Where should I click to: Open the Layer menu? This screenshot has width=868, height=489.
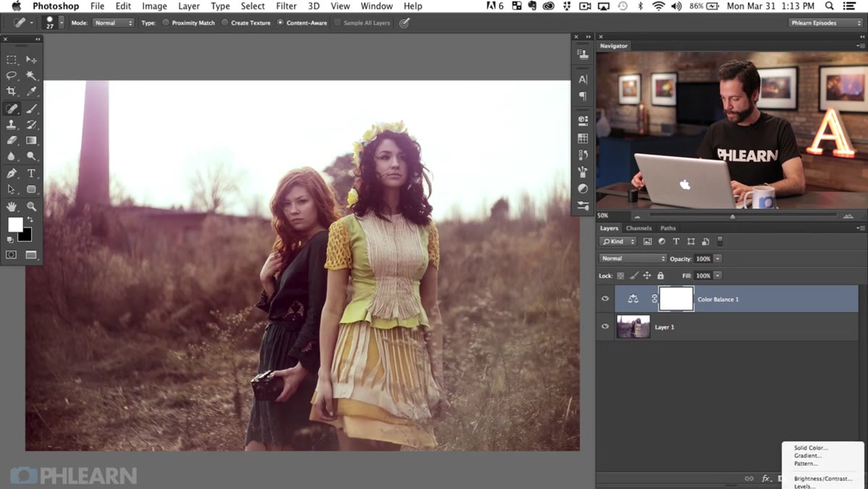click(x=189, y=6)
